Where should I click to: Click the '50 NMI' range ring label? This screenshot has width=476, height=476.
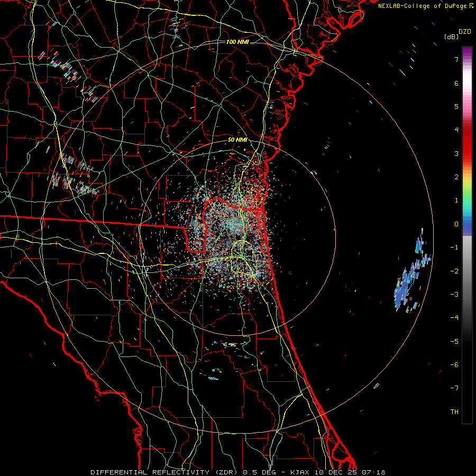coord(237,140)
